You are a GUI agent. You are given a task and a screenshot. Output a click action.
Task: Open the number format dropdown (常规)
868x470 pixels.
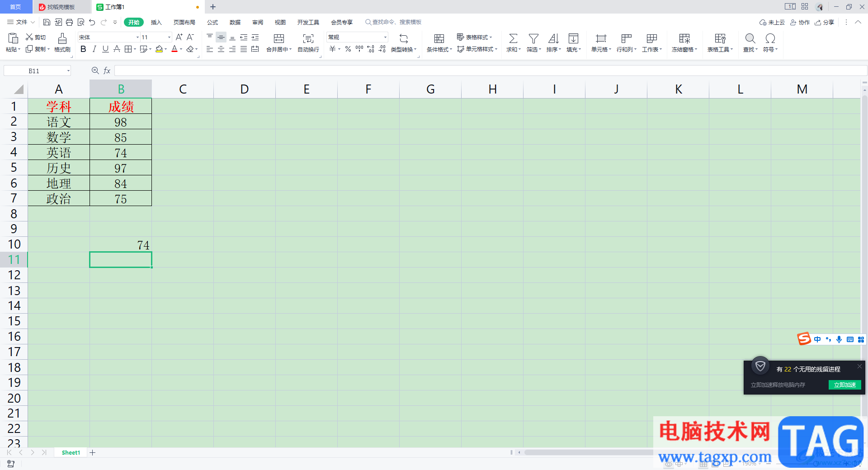[385, 37]
